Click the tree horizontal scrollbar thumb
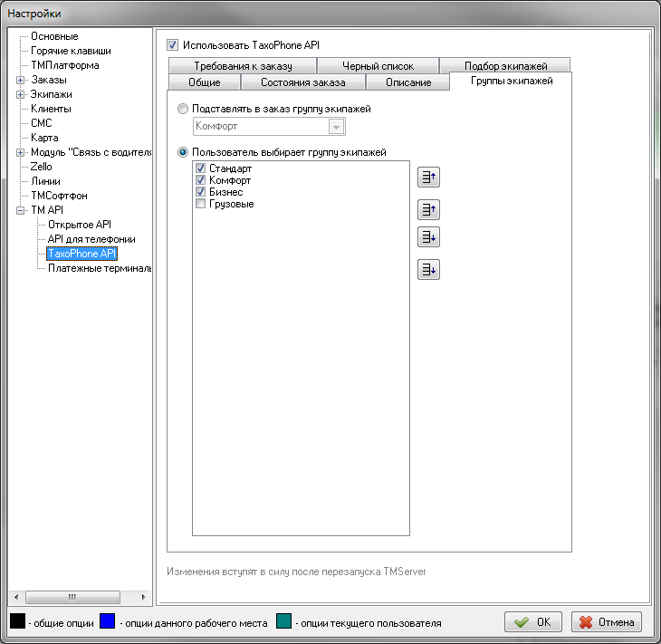This screenshot has width=661, height=644. coord(72,597)
